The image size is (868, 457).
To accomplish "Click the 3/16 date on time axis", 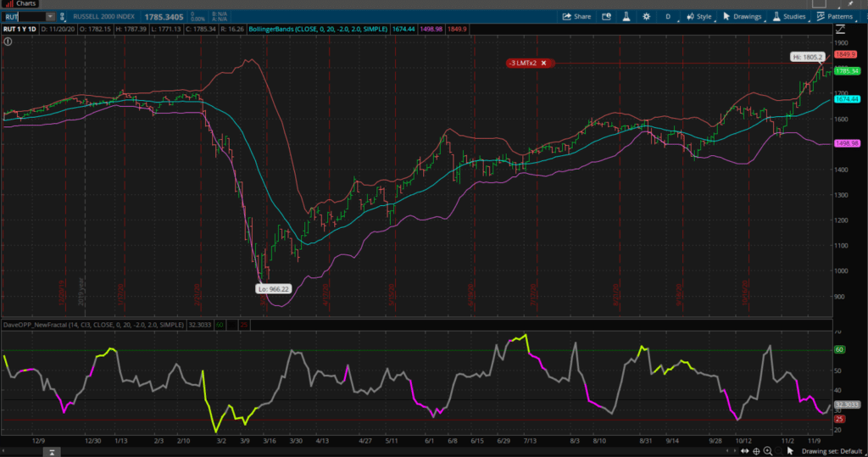I will tap(270, 441).
